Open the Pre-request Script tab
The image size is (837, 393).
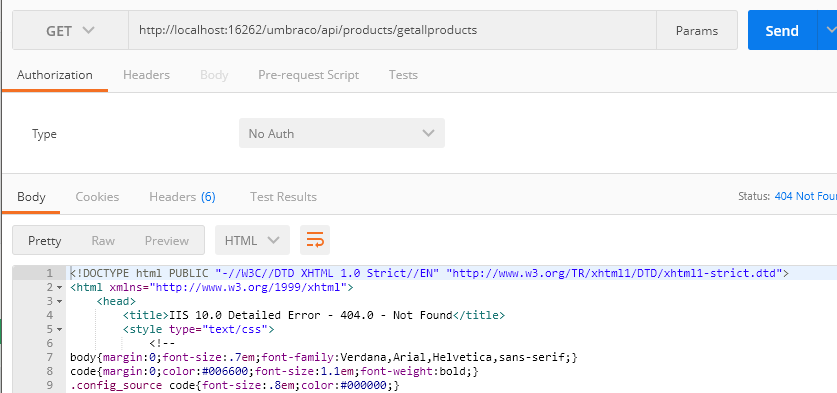click(309, 75)
